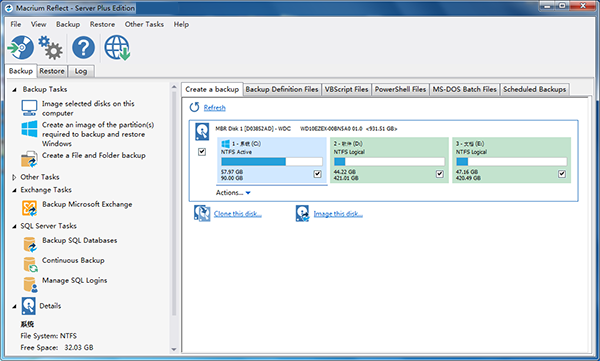Expand the Other Tasks tree section
This screenshot has width=600, height=361.
tap(14, 177)
